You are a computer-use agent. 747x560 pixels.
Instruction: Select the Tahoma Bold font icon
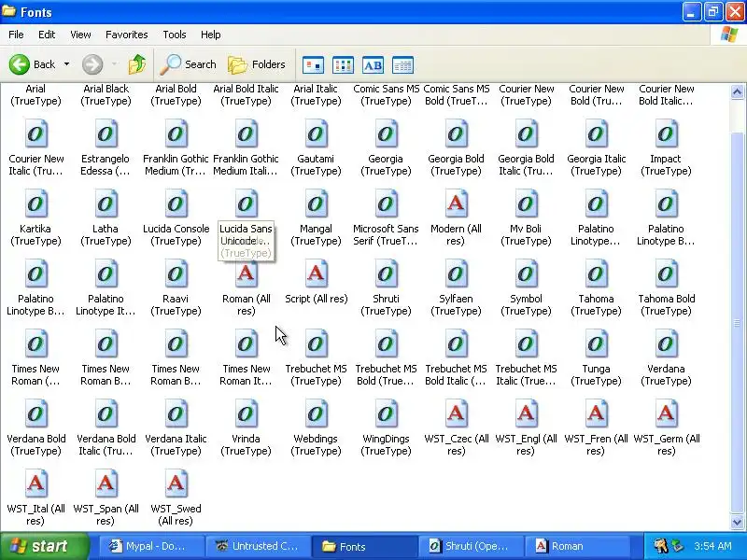click(x=666, y=273)
